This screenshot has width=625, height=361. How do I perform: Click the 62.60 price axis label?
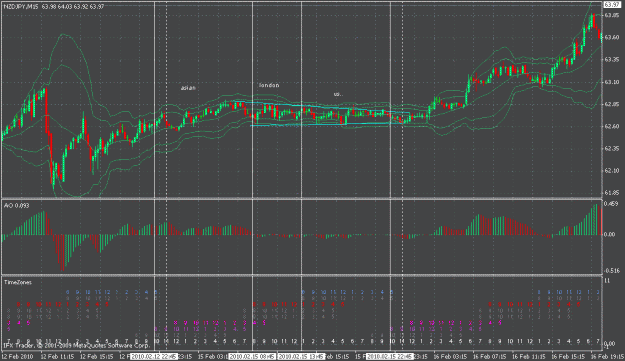tap(612, 126)
